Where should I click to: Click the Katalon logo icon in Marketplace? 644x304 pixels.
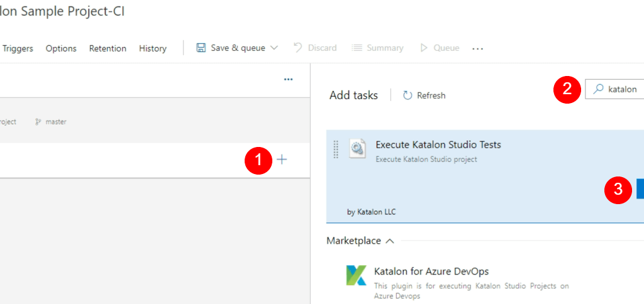pos(356,275)
